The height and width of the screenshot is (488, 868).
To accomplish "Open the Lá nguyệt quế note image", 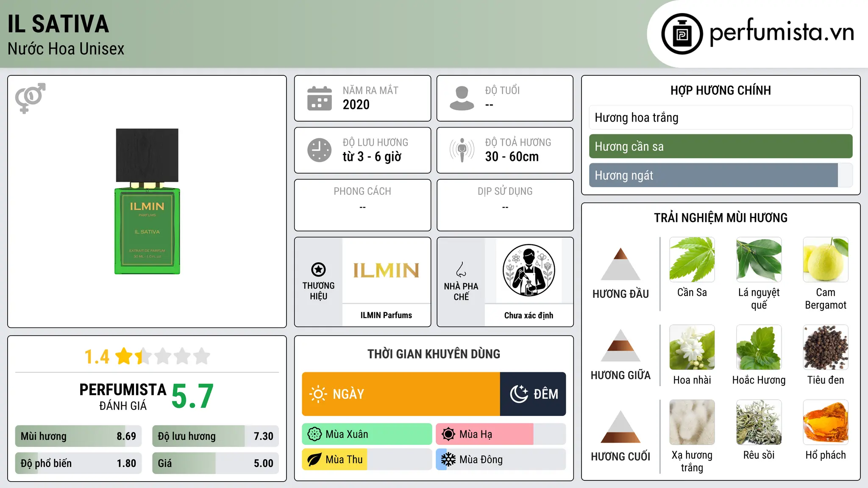I will [759, 260].
